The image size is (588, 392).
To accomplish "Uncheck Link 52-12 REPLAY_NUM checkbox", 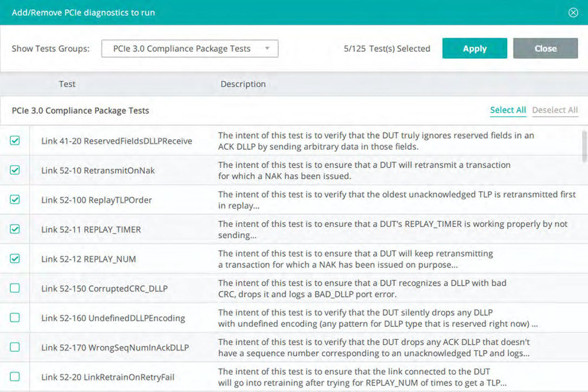I will [15, 258].
